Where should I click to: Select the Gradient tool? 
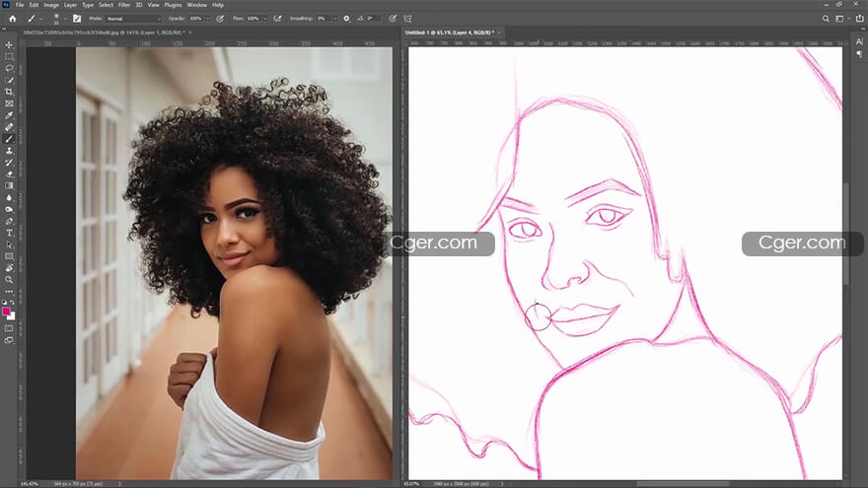9,186
